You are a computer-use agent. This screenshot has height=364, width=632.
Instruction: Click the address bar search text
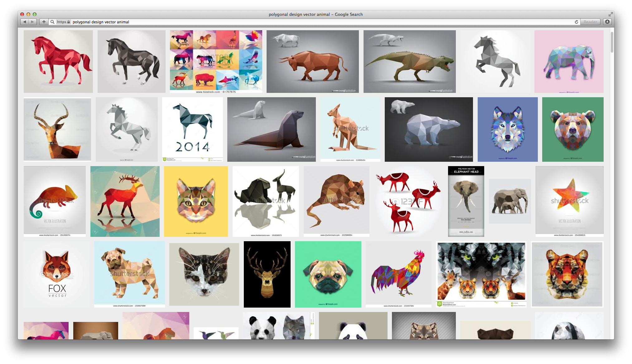coord(101,22)
